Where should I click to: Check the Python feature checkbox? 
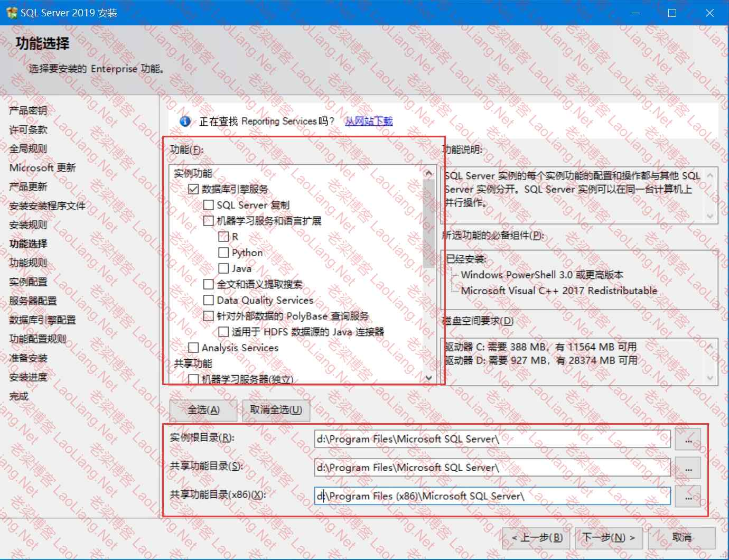pos(223,253)
